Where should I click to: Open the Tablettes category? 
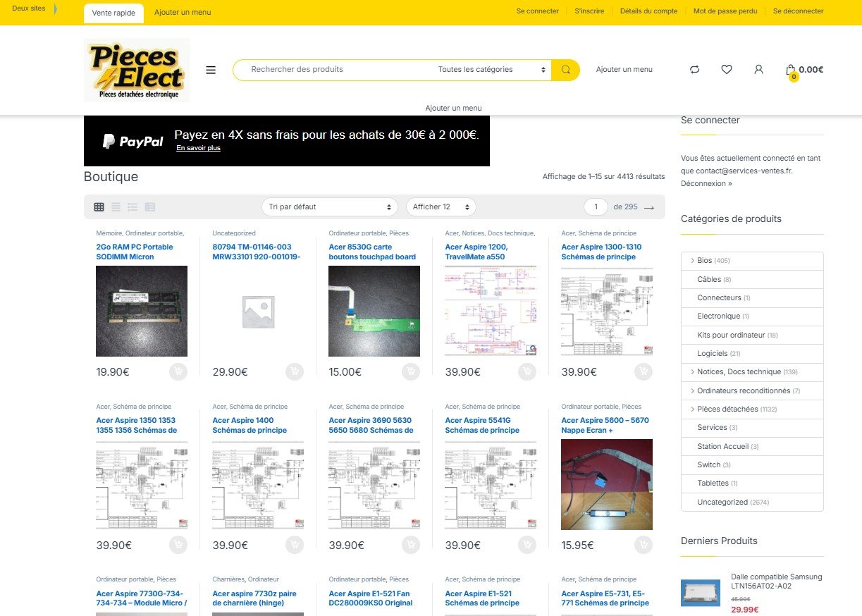coord(713,483)
